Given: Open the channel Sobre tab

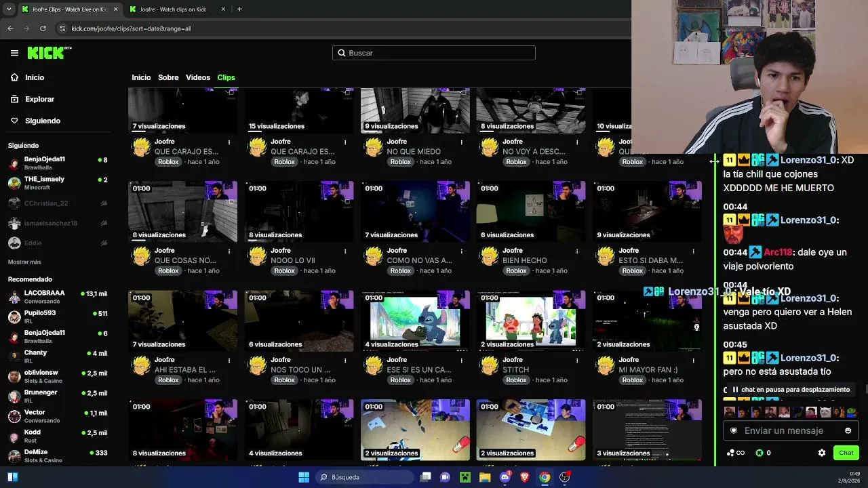Looking at the screenshot, I should point(168,77).
